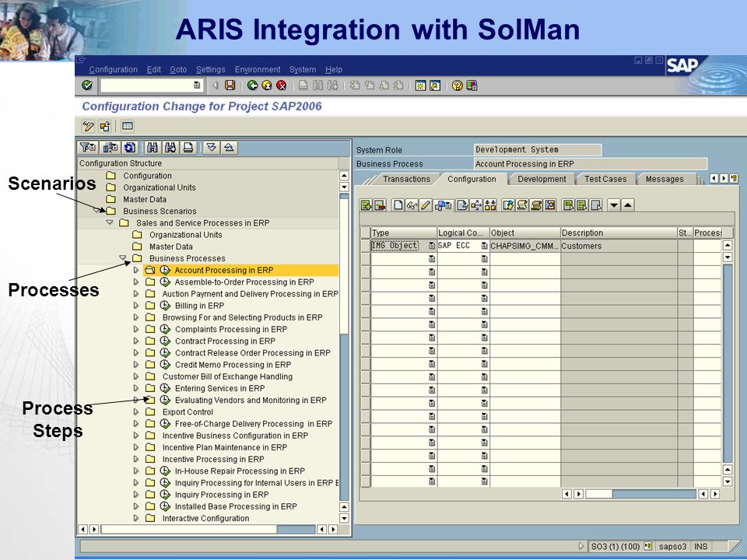Click the Object column header

[525, 233]
